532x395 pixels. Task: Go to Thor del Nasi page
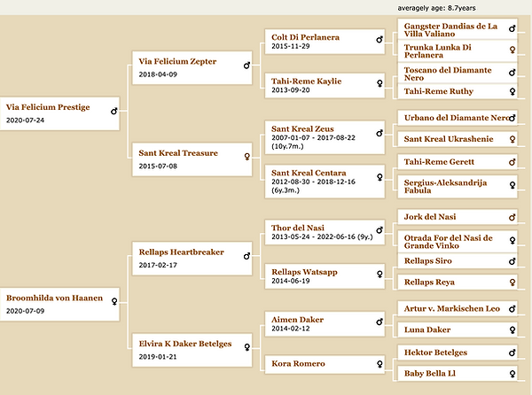pyautogui.click(x=298, y=228)
